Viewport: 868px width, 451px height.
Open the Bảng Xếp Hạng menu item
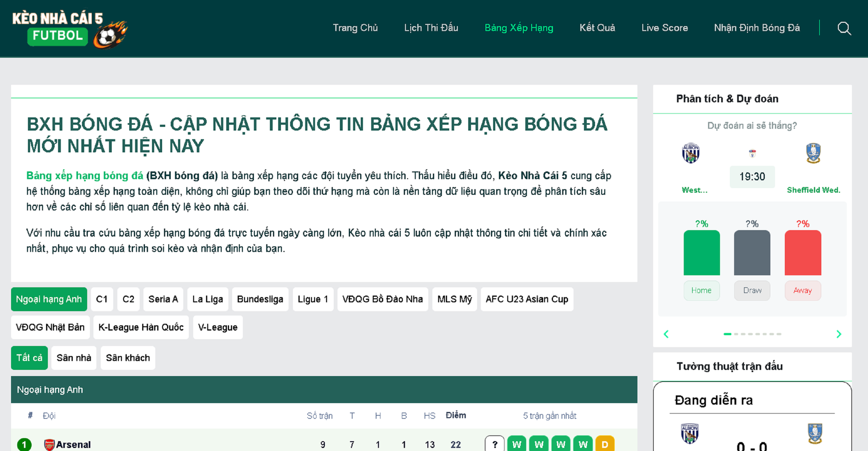pyautogui.click(x=519, y=28)
